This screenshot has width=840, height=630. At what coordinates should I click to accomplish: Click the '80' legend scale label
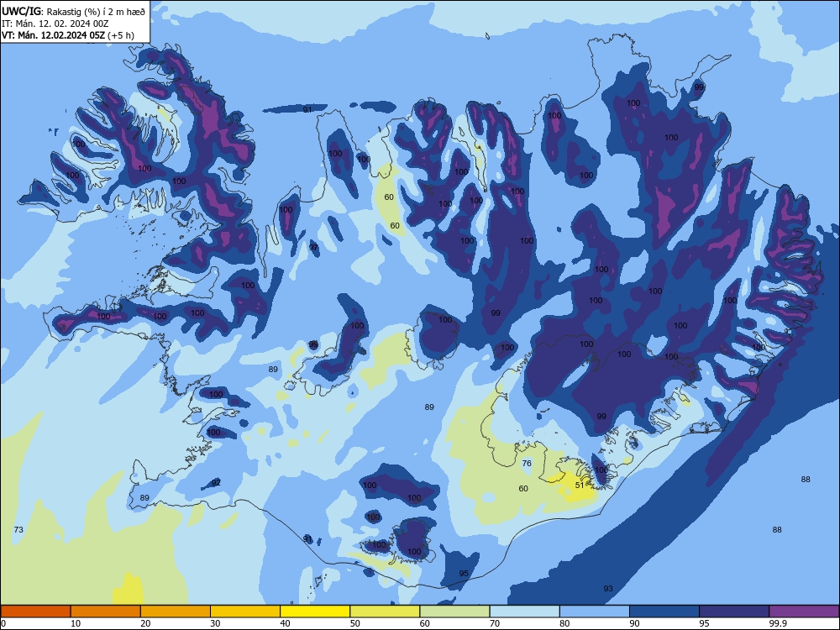point(564,623)
